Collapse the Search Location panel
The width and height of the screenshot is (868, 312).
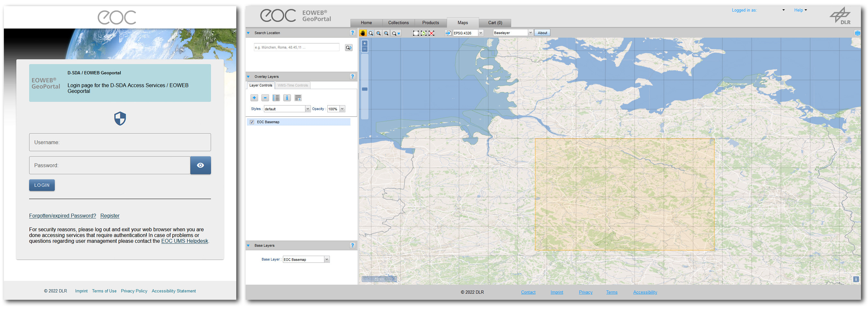pyautogui.click(x=248, y=33)
